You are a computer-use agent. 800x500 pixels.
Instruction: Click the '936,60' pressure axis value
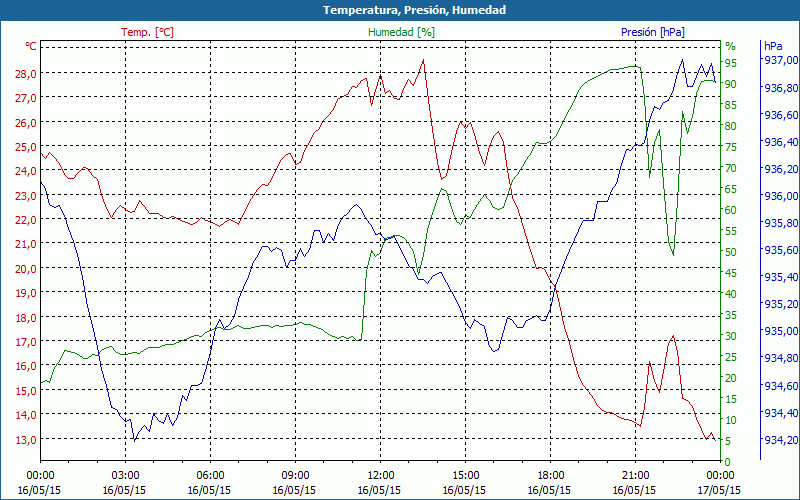point(780,115)
